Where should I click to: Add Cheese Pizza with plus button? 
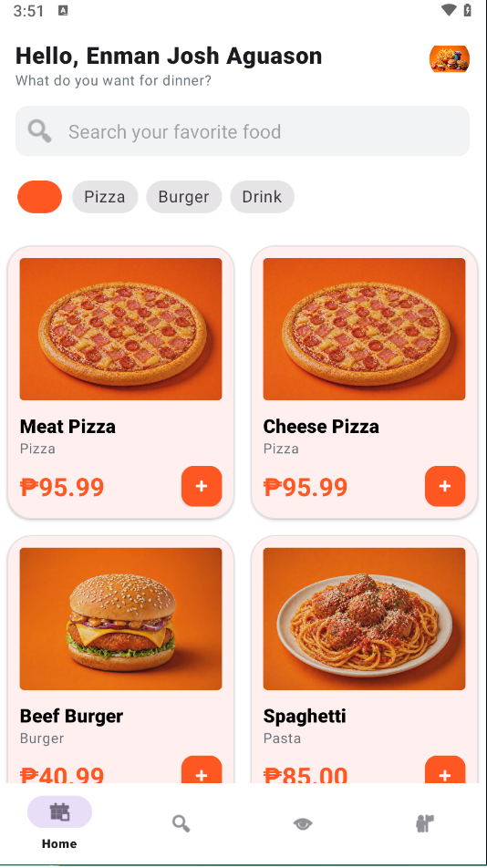[445, 486]
